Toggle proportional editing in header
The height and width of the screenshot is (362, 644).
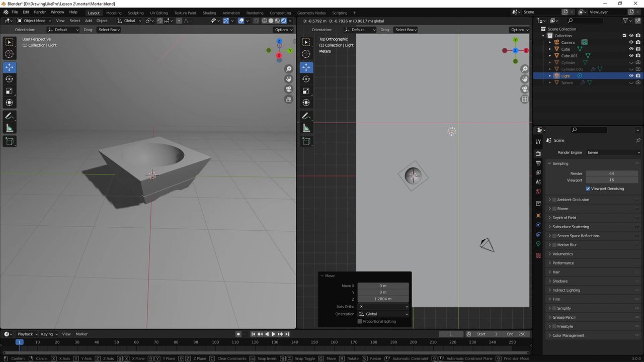click(179, 21)
